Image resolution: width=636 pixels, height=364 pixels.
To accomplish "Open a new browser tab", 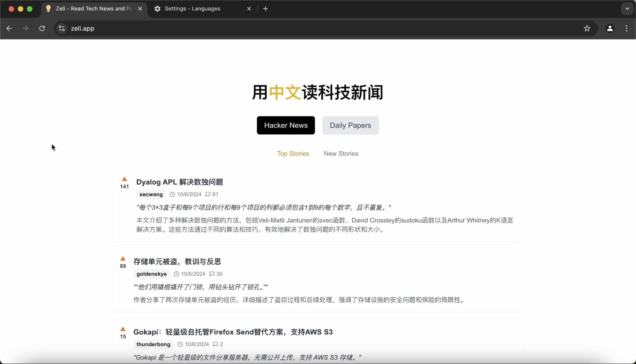I will click(x=265, y=9).
